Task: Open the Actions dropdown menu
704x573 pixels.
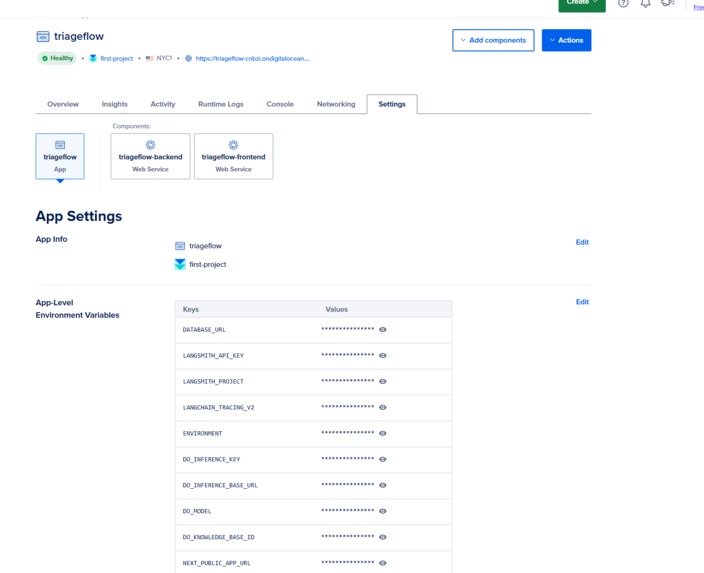Action: pos(566,40)
